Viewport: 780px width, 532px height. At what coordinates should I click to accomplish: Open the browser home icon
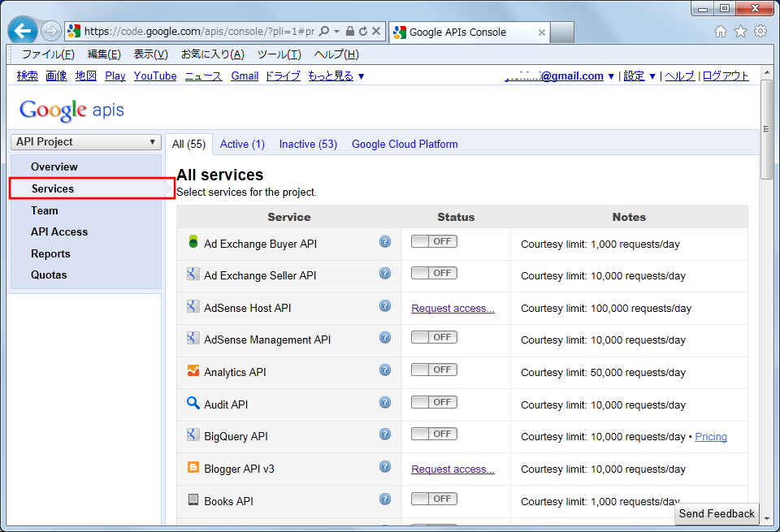720,32
